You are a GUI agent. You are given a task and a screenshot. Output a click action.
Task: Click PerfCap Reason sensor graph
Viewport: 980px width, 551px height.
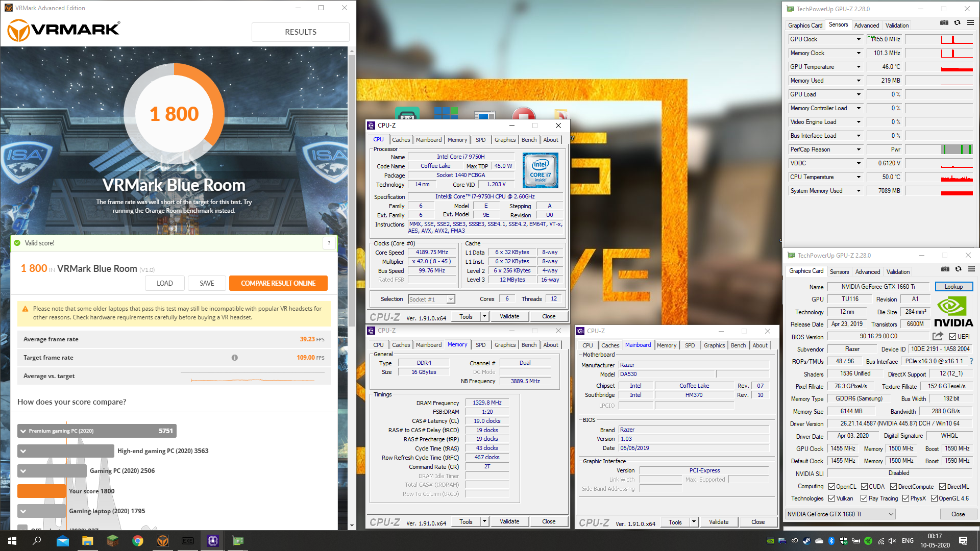coord(939,149)
